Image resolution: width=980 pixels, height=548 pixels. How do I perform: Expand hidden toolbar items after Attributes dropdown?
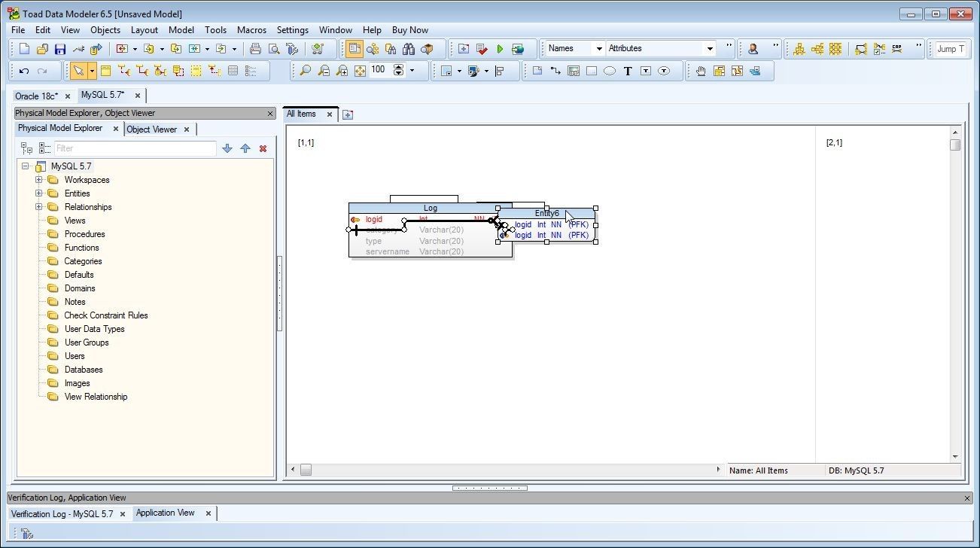pos(729,47)
